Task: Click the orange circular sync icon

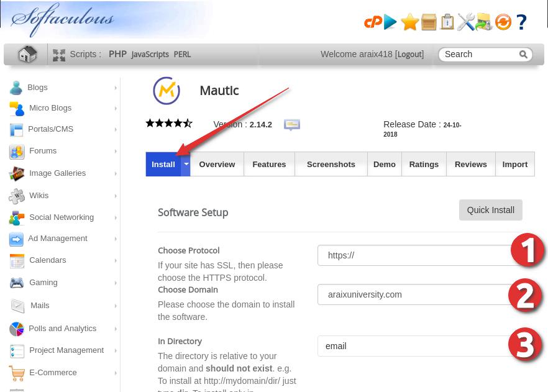Action: (503, 22)
